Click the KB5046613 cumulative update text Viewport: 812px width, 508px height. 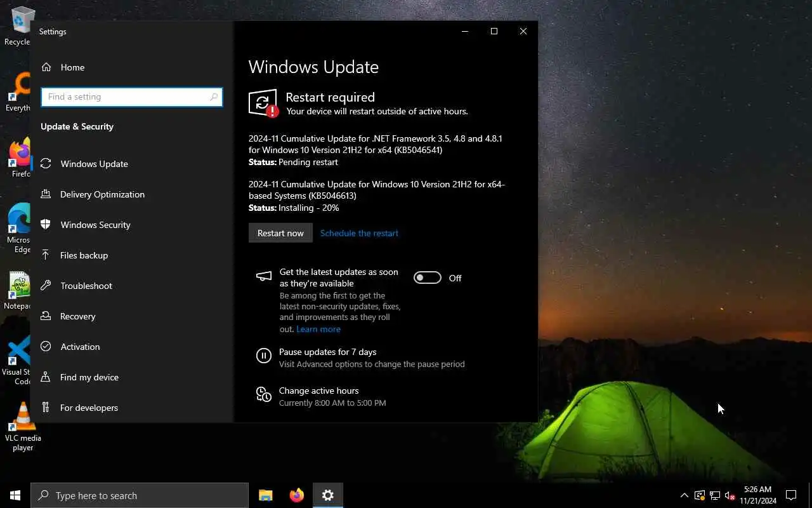[x=377, y=190]
